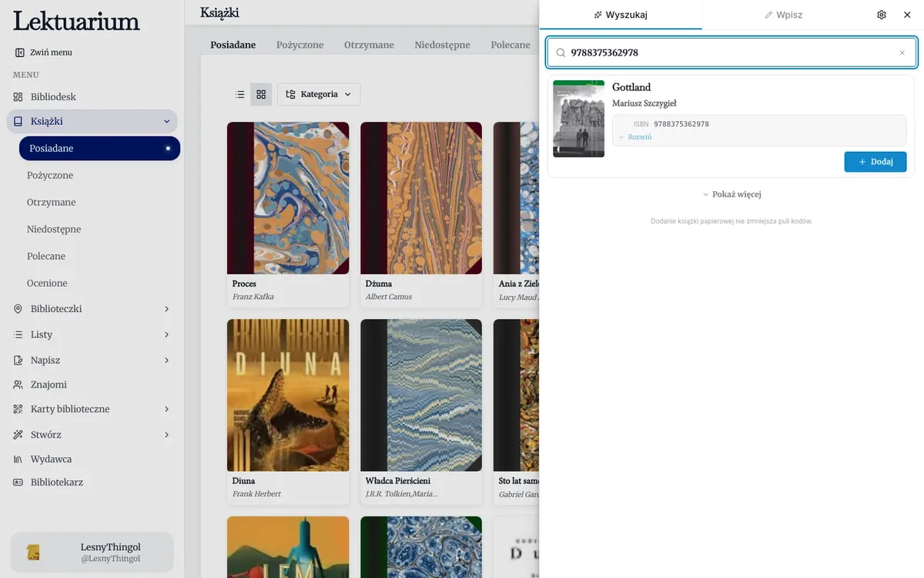Clear the ISBN search field
The image size is (924, 578).
click(x=902, y=53)
